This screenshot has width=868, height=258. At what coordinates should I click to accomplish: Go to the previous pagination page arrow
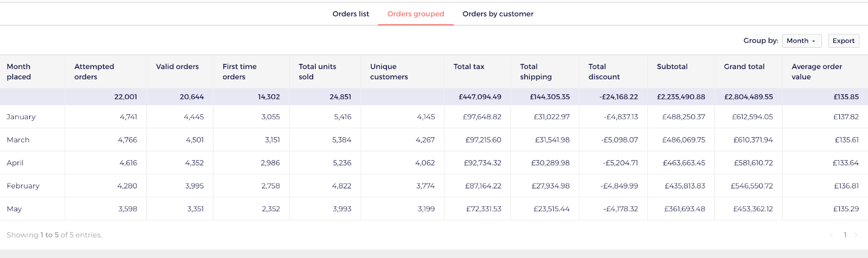pos(831,235)
